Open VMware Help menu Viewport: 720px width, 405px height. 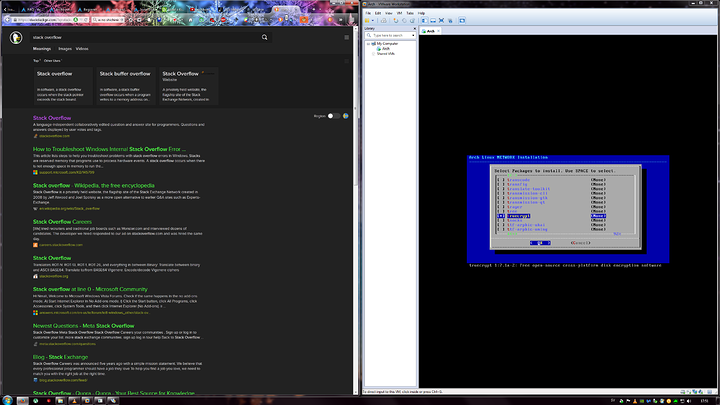pos(422,13)
